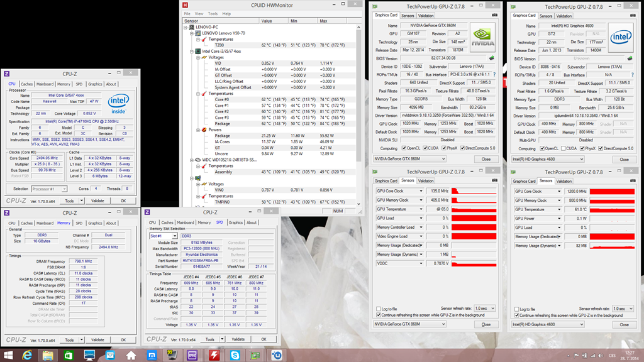Click the Bus Interface question mark for GTX 860M
This screenshot has height=362, width=644.
(494, 75)
